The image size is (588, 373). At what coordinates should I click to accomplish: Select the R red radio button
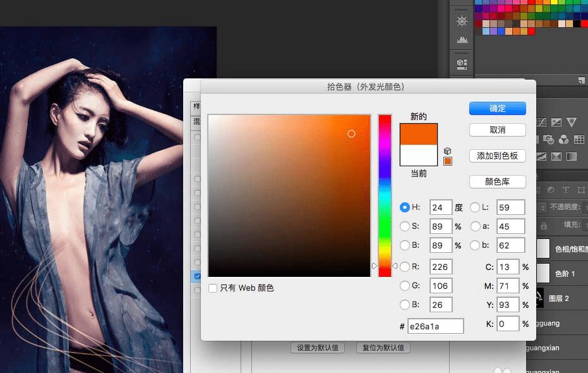(405, 266)
